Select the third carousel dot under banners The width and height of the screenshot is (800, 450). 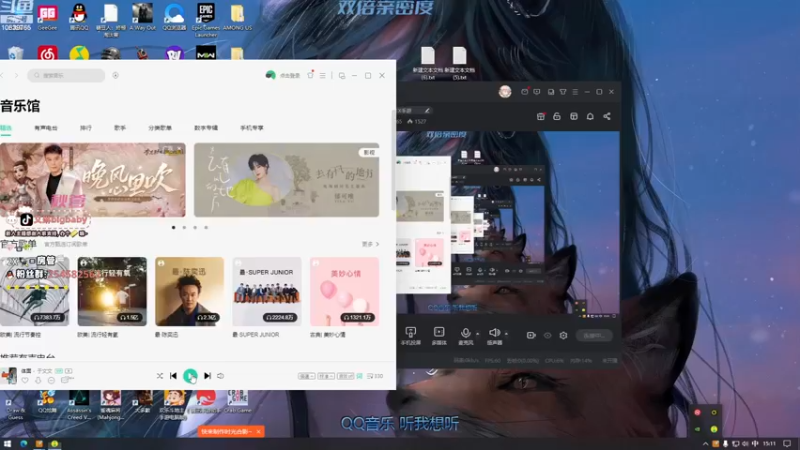(x=195, y=228)
